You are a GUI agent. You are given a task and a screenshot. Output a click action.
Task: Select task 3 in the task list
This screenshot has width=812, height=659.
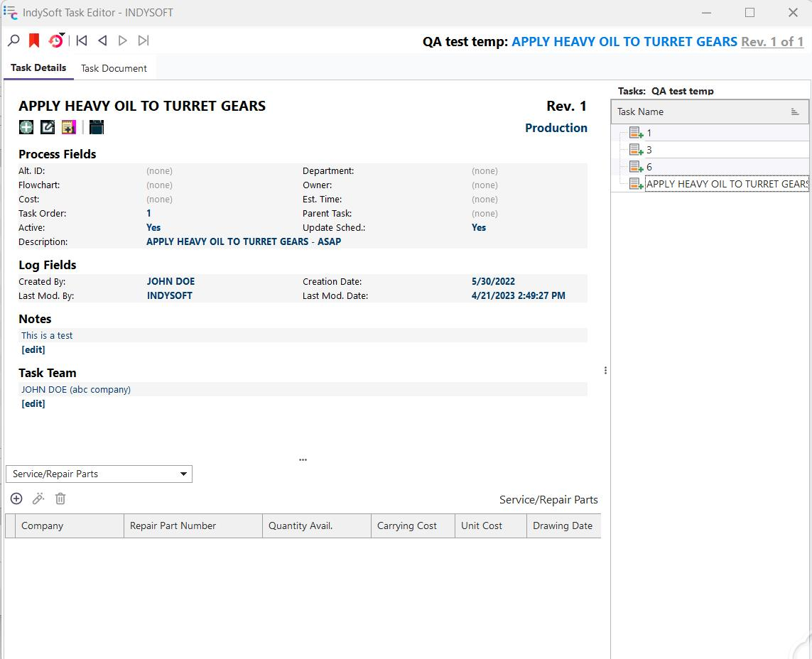point(649,150)
